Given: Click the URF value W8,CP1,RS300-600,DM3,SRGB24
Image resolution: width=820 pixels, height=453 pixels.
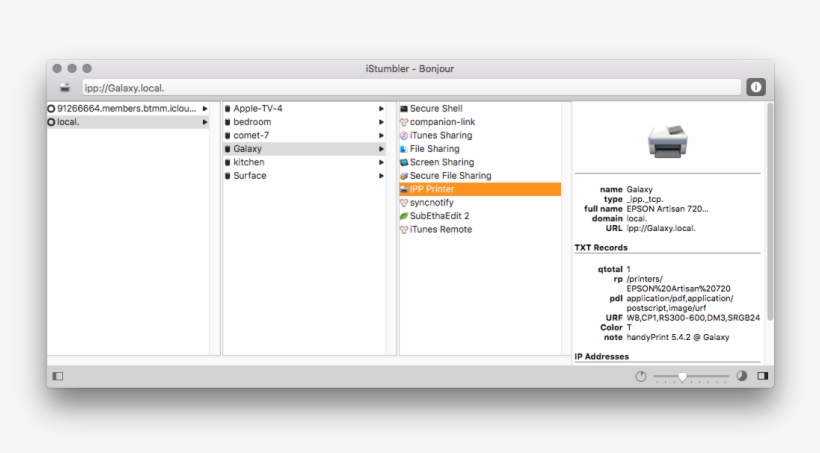Looking at the screenshot, I should point(693,318).
